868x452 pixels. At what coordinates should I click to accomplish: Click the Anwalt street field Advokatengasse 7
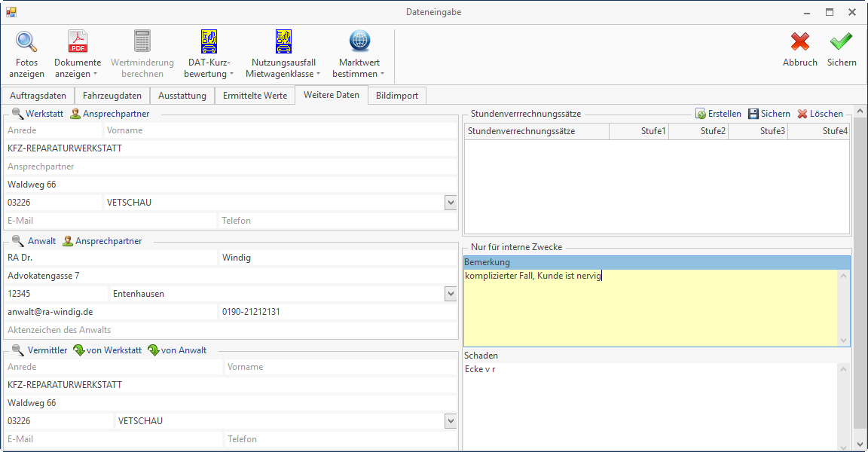point(231,276)
